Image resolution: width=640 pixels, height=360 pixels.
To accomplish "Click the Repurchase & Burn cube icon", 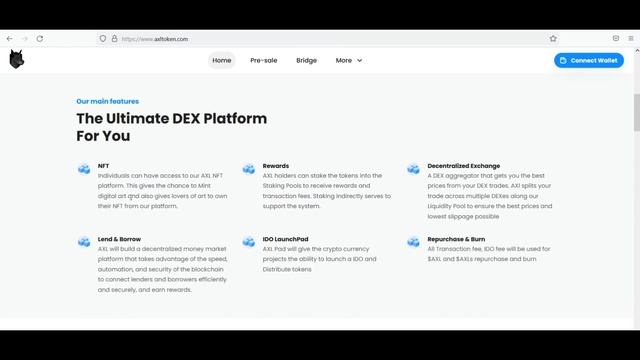I will click(x=413, y=242).
